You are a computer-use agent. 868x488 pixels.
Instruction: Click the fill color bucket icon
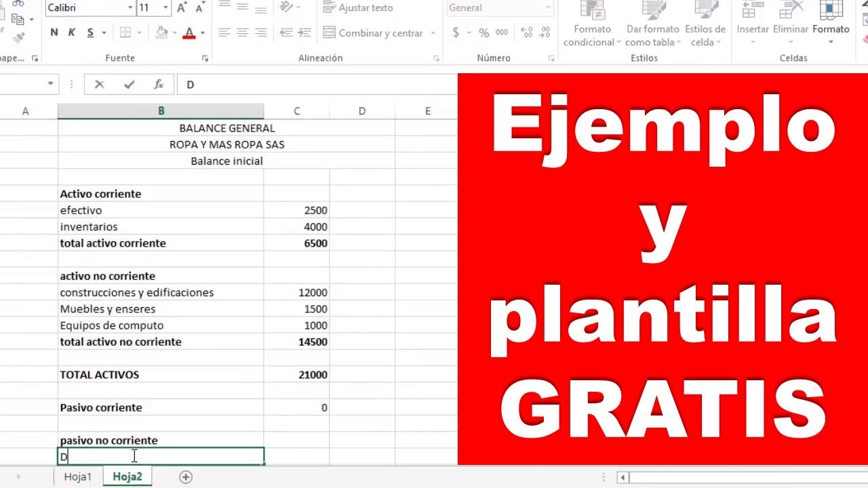pos(161,33)
